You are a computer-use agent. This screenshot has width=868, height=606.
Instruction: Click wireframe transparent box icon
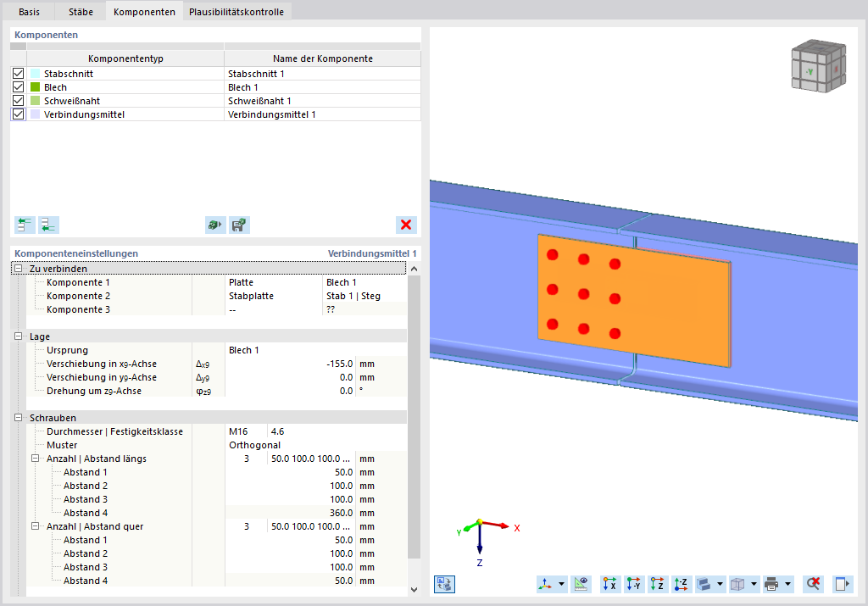738,584
